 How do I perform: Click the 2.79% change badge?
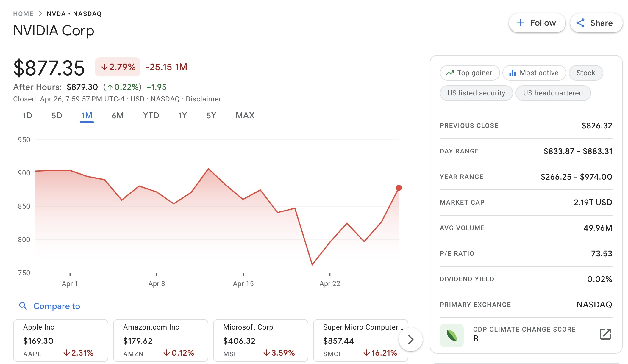118,67
